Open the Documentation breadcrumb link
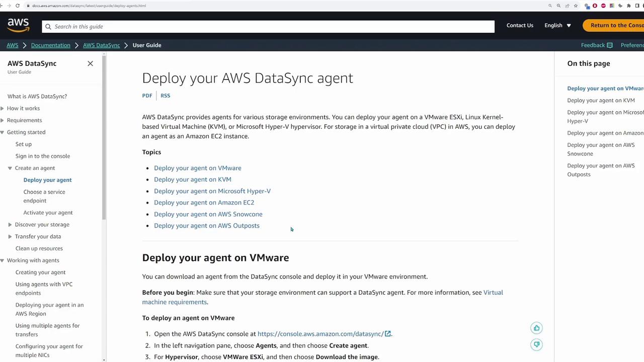Screen dimensions: 644x362 pyautogui.click(x=50, y=45)
